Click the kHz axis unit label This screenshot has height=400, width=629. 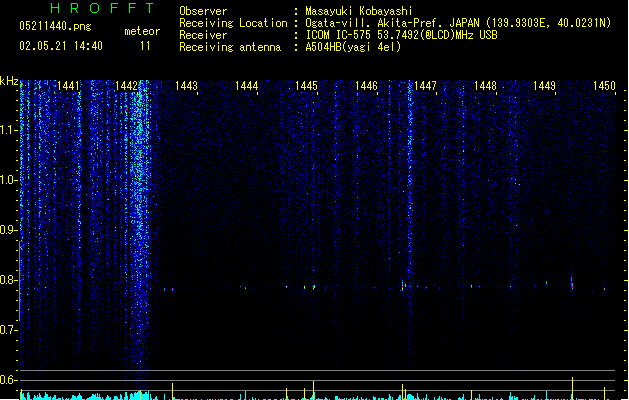[x=9, y=81]
